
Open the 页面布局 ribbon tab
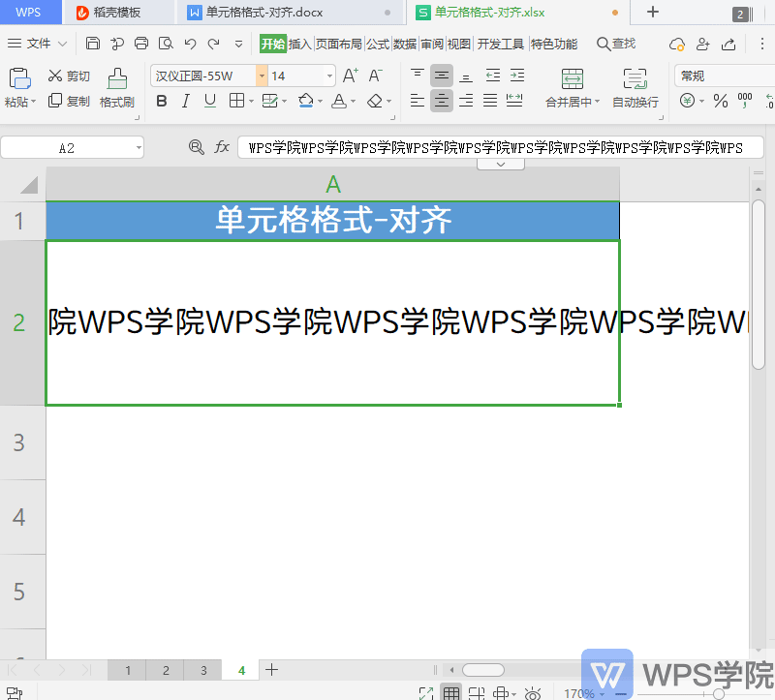338,44
